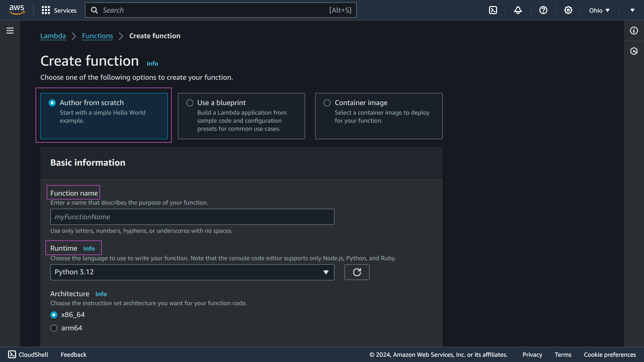Open the help question mark menu
The width and height of the screenshot is (644, 362).
(x=543, y=10)
